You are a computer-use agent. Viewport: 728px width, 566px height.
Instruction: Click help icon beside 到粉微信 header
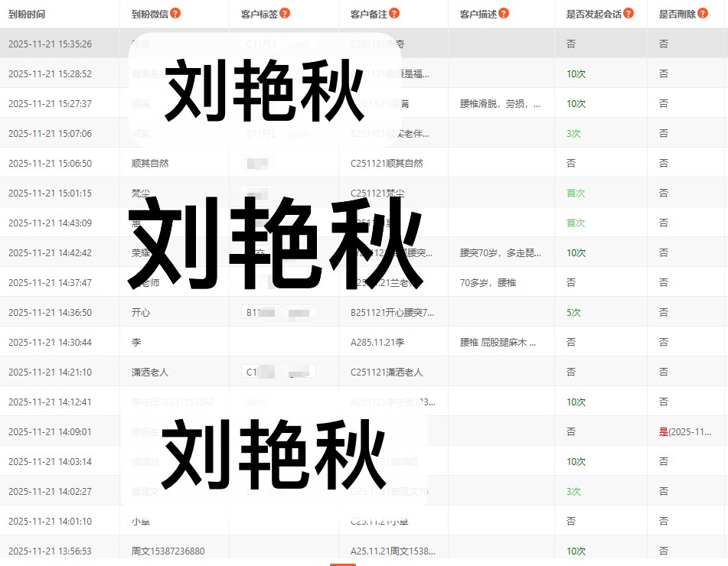point(175,13)
